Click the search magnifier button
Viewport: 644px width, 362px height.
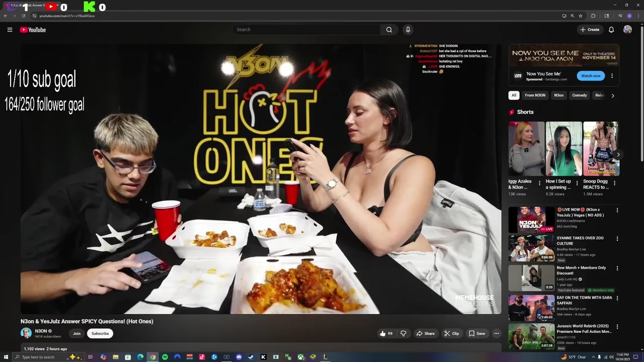point(389,30)
